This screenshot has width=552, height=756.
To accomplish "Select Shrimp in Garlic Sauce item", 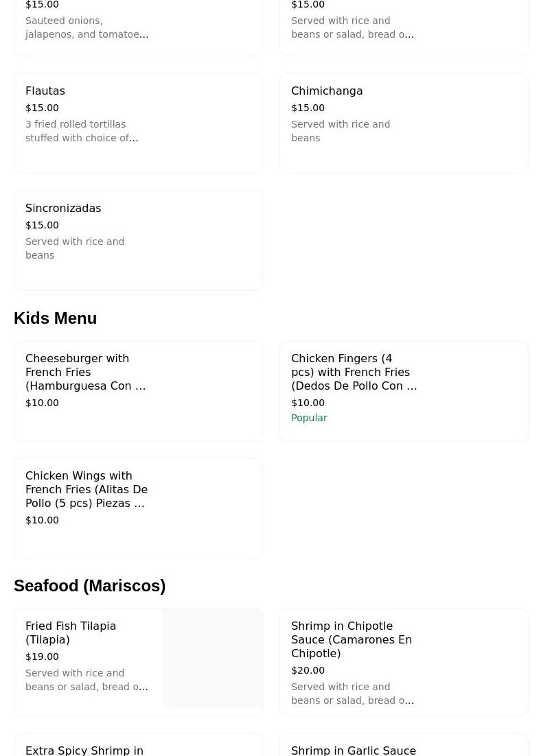I will (x=354, y=750).
